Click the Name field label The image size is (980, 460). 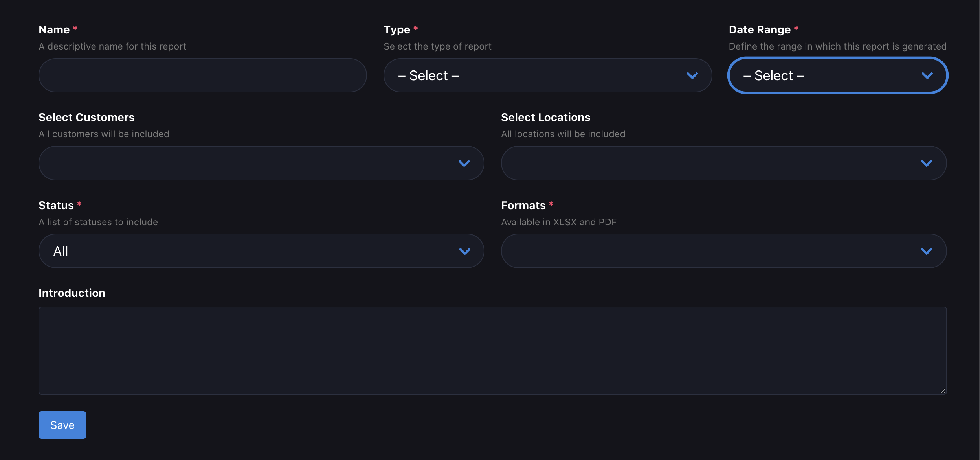pyautogui.click(x=54, y=29)
